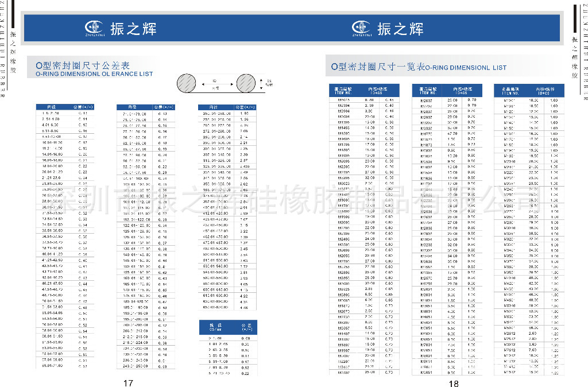The image size is (588, 387).
Task: Click the cross-section 线径 tolerance table header
Action: click(x=229, y=328)
